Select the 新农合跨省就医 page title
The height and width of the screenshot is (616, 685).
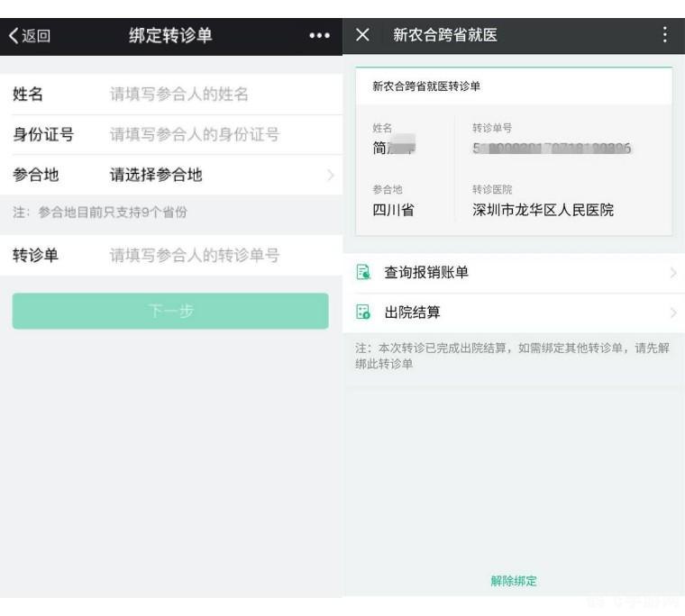click(x=445, y=34)
